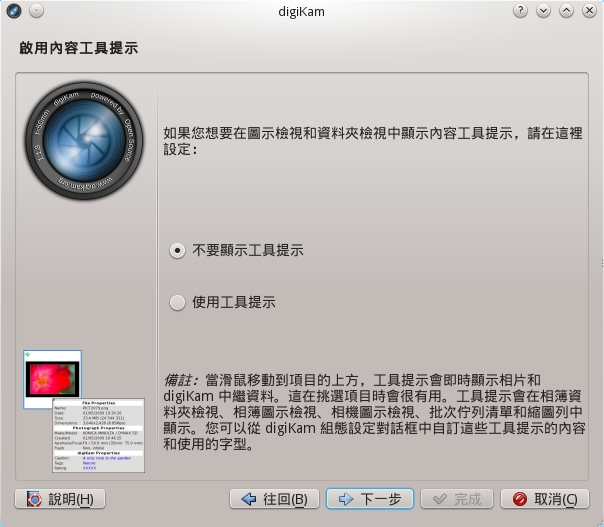Click the disabled 完成 button
Viewport: 604px width, 527px height.
(457, 499)
